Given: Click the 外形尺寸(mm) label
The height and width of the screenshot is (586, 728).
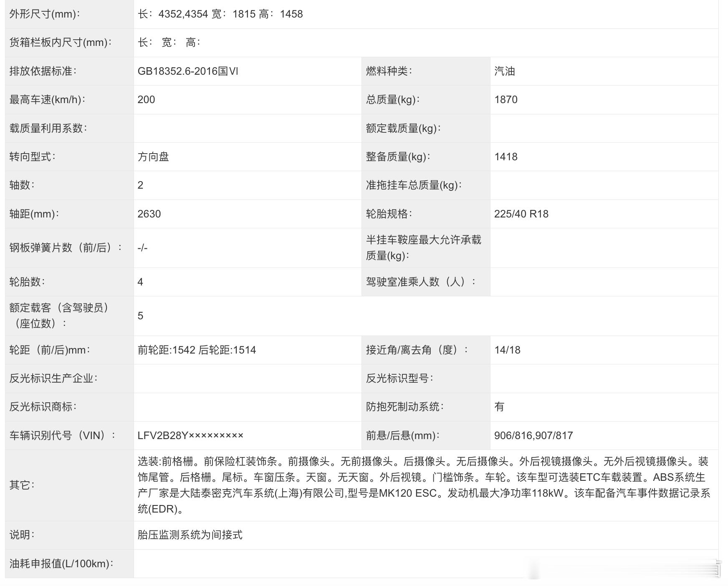Looking at the screenshot, I should [x=45, y=14].
